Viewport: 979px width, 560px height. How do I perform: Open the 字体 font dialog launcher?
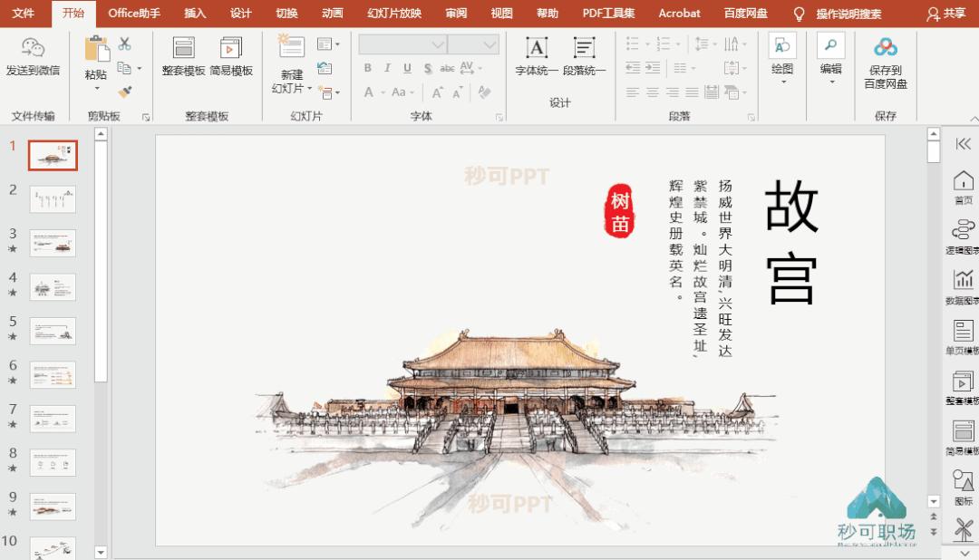point(499,117)
